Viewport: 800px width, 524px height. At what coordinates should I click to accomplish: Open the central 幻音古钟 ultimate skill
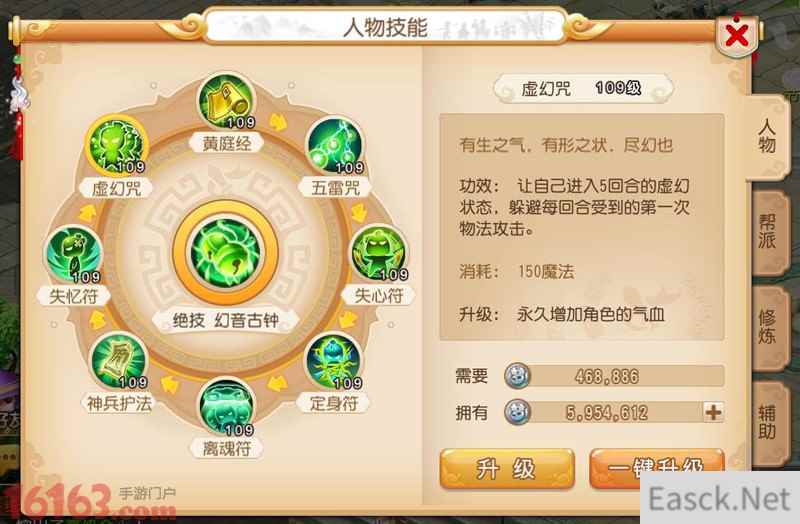click(x=226, y=253)
